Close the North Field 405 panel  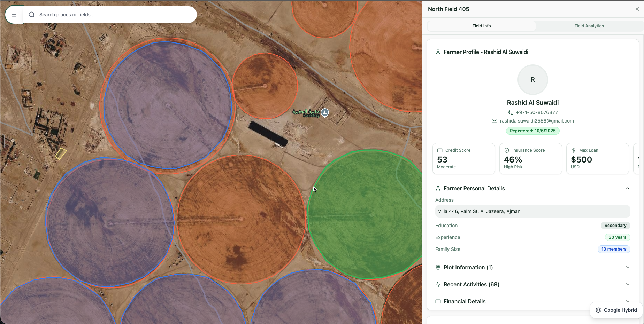coord(637,9)
